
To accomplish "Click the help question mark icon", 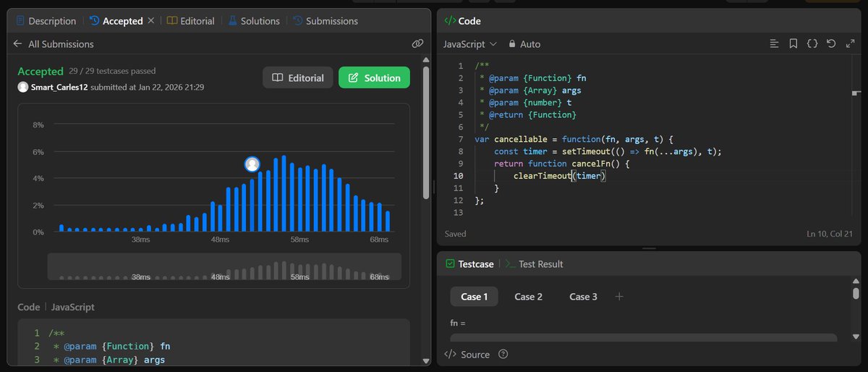I will pos(503,355).
